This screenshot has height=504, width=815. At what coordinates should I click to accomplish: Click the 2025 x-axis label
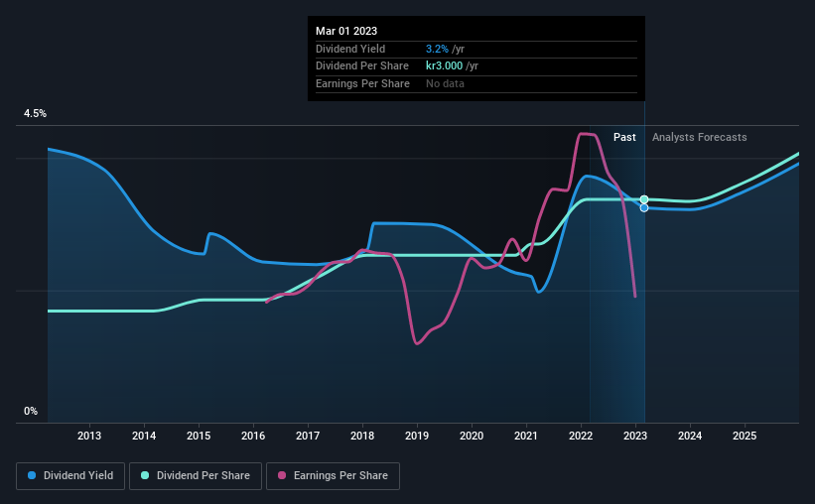tap(745, 436)
